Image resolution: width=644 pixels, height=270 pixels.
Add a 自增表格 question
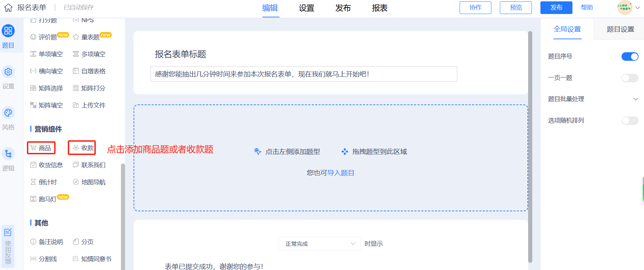tap(89, 71)
